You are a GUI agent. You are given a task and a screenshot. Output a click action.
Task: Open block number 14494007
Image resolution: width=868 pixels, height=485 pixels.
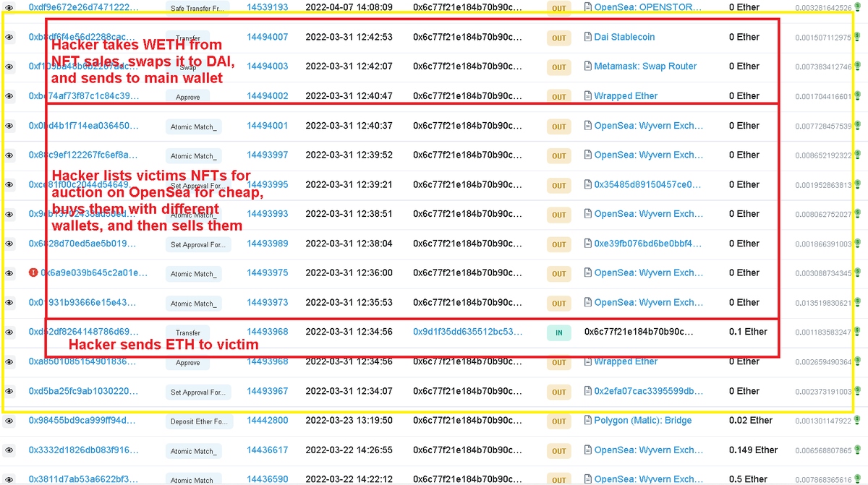[x=268, y=37]
